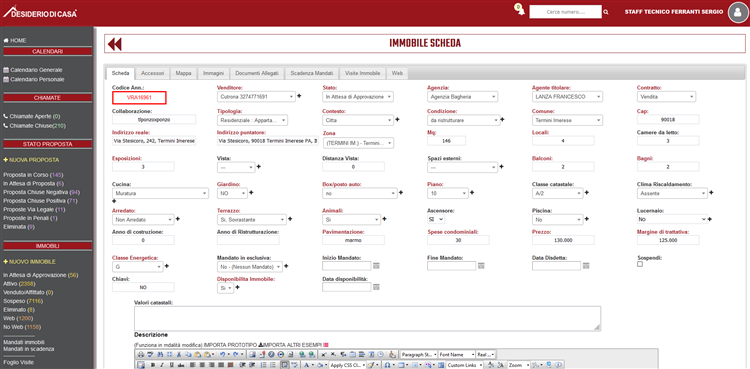The image size is (750, 369).
Task: Click IMPORTA PROTOTIPO link
Action: [x=230, y=344]
